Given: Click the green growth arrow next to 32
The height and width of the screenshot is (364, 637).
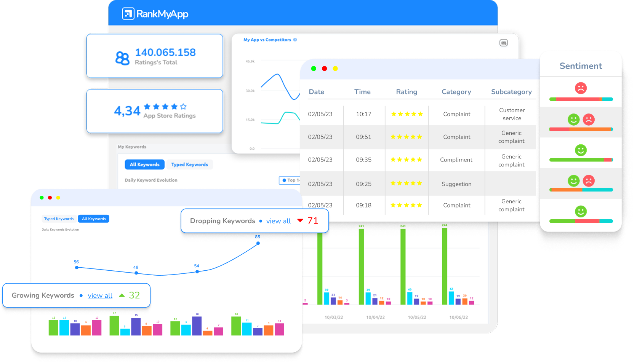Looking at the screenshot, I should pos(122,295).
